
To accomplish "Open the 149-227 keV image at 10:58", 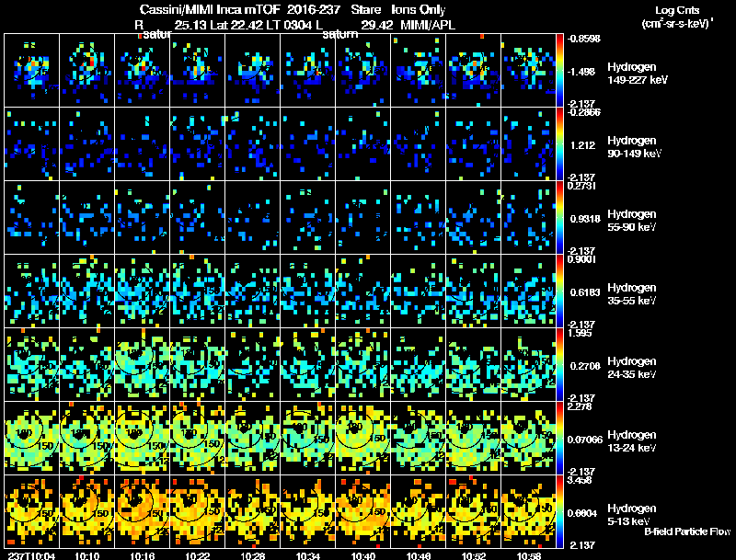I will (528, 70).
